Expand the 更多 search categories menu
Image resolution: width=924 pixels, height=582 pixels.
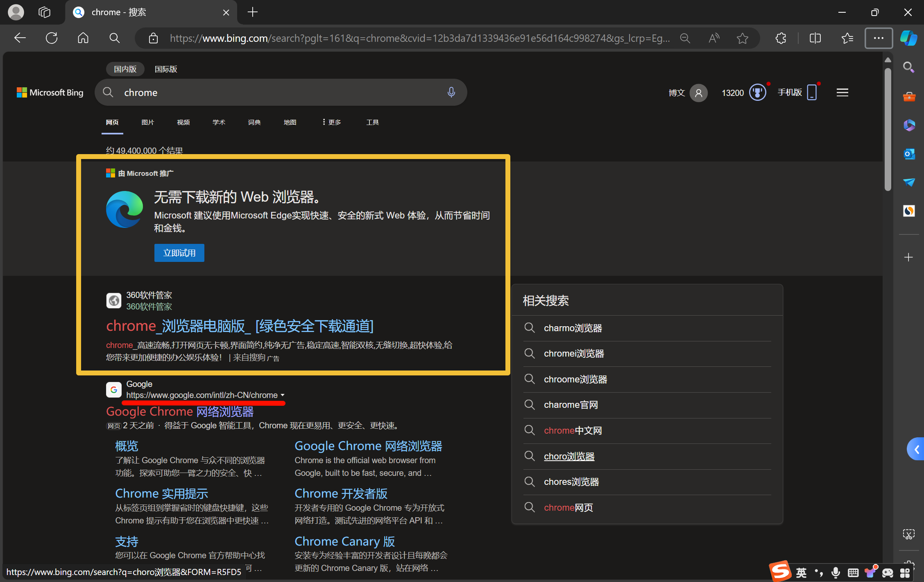[x=332, y=122]
